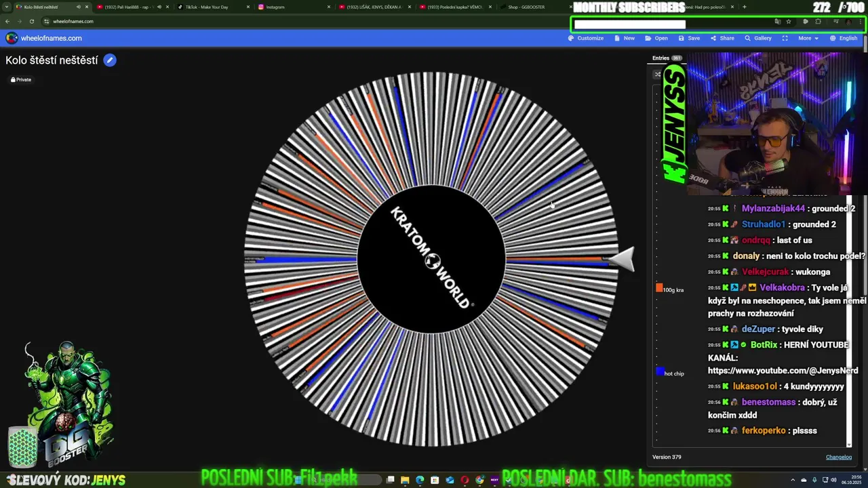Image resolution: width=868 pixels, height=488 pixels.
Task: Reload the current page
Action: click(x=31, y=21)
